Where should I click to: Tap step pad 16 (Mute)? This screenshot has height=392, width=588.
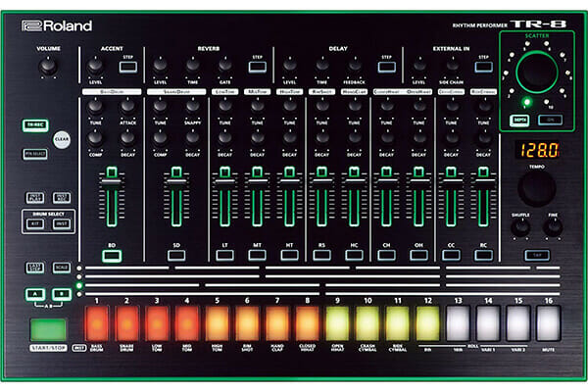[548, 323]
